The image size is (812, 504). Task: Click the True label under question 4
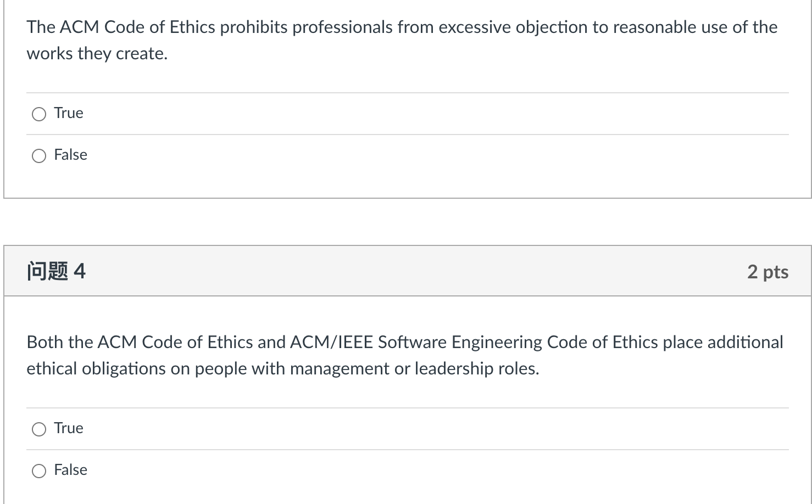[x=68, y=428]
